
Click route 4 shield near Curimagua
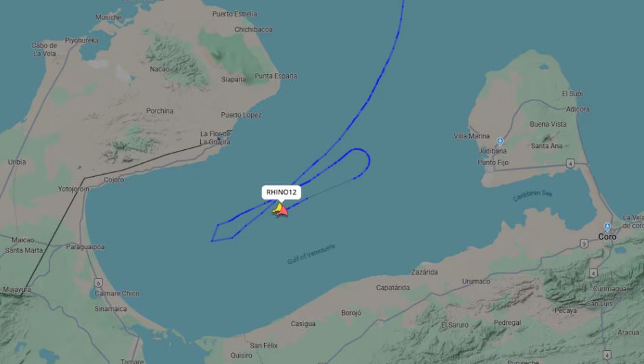coord(593,272)
